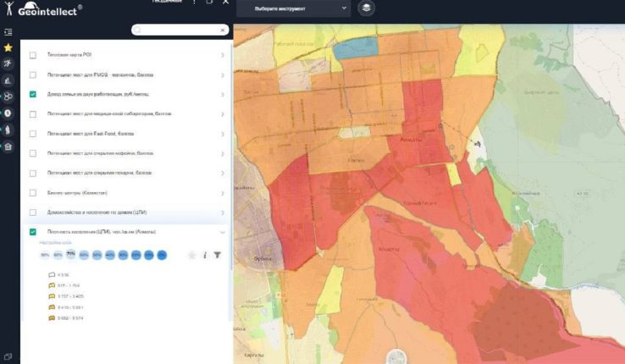Expand the Fast-Food potential row chevron
625x364 pixels.
pyautogui.click(x=223, y=134)
